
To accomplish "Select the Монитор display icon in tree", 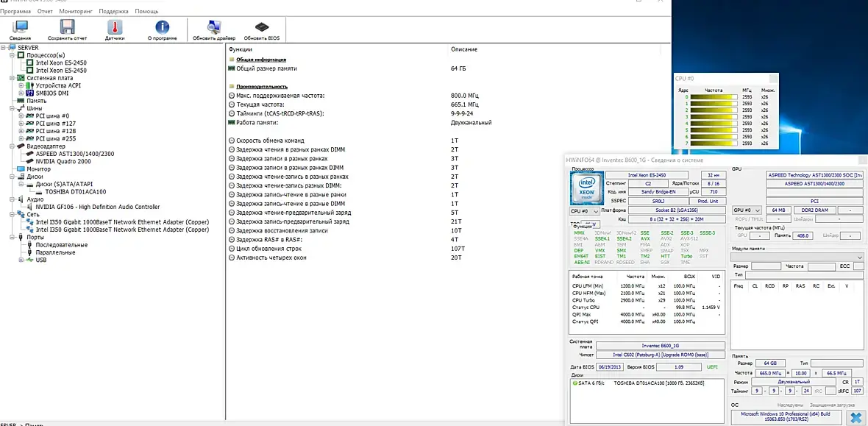I will [21, 169].
